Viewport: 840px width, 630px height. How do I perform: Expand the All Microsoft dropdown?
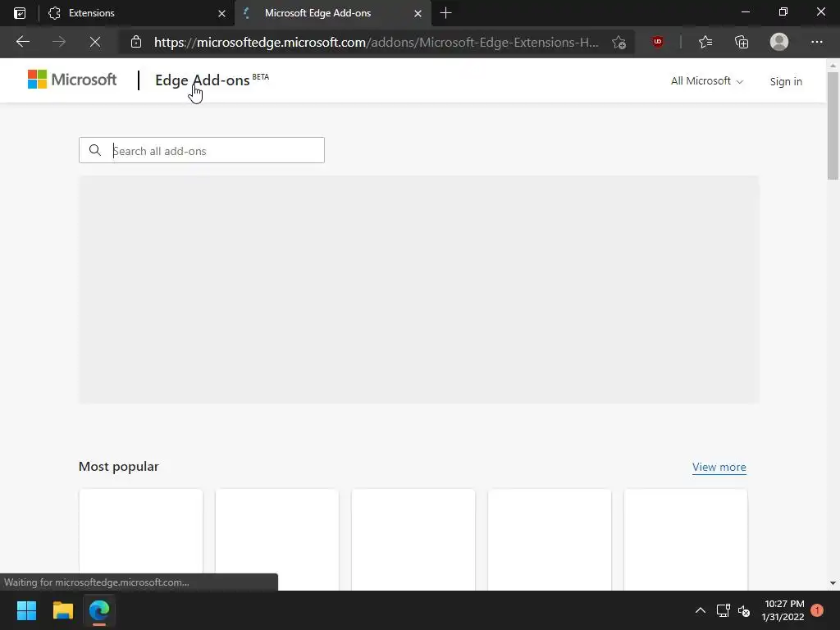tap(707, 81)
